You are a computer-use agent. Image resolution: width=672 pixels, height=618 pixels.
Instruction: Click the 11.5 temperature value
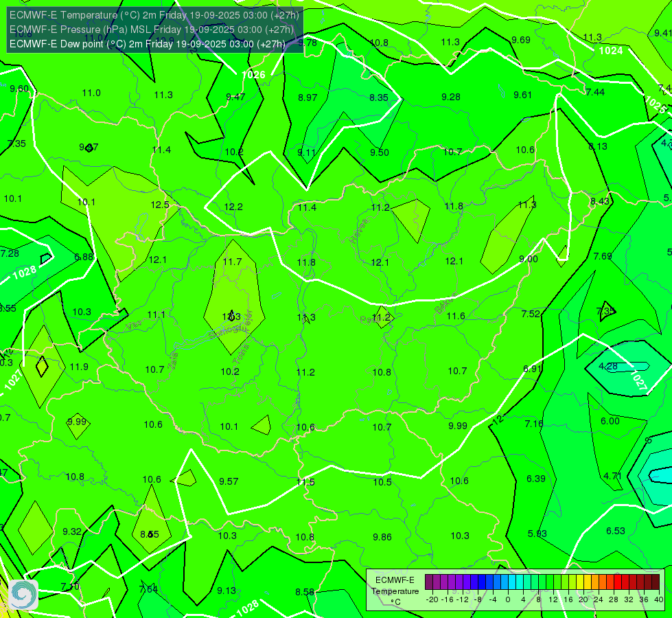305,483
